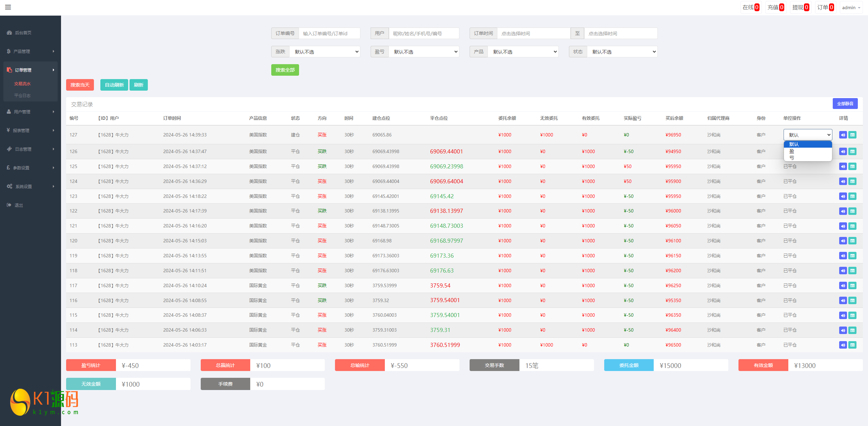868x426 pixels.
Task: Open the 状态 filter dropdown
Action: coord(622,52)
